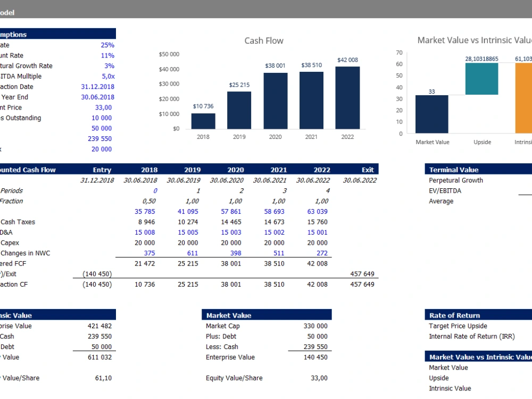532x399 pixels.
Task: Select the 421 482 enterprise value cell
Action: pyautogui.click(x=99, y=326)
